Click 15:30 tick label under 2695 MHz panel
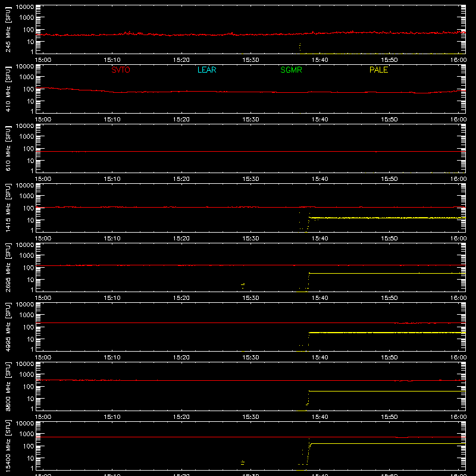The image size is (476, 476). pos(250,298)
